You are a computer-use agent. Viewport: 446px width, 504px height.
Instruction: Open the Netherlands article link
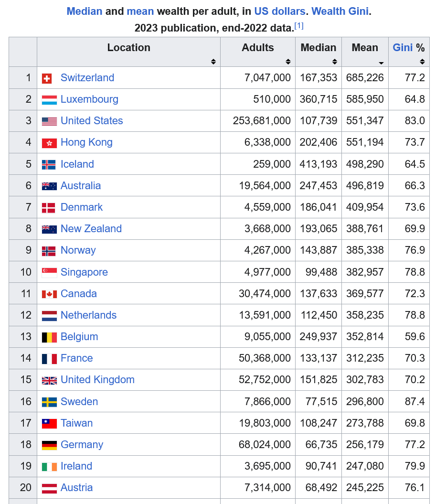[x=88, y=315]
